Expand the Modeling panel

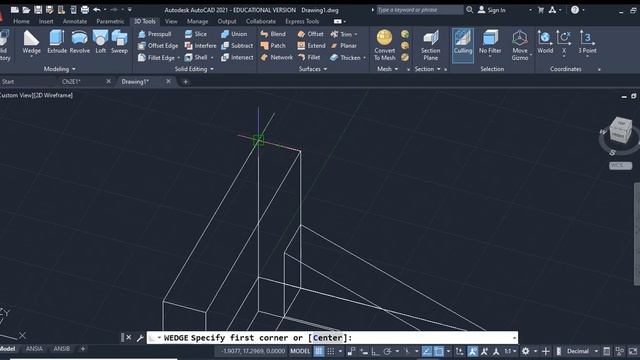click(x=60, y=69)
